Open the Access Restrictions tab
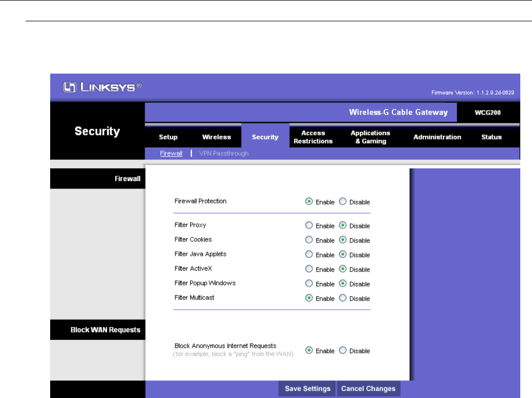 click(313, 137)
